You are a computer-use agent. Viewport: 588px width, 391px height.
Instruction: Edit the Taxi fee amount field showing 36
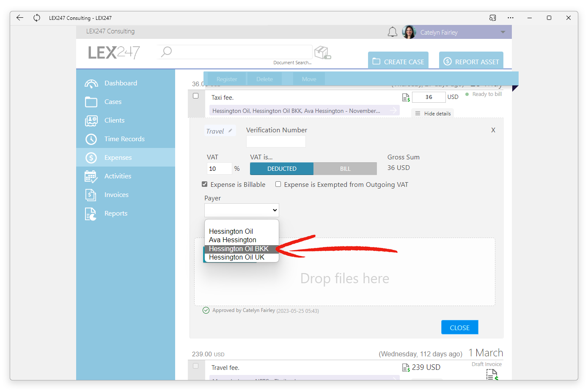click(x=429, y=97)
